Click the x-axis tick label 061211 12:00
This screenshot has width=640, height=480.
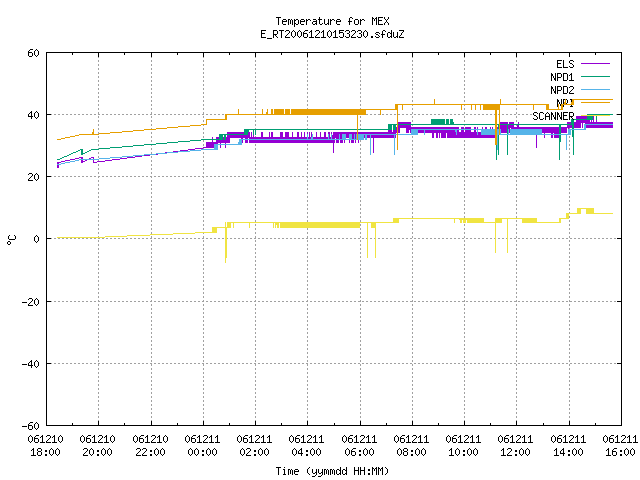click(516, 446)
